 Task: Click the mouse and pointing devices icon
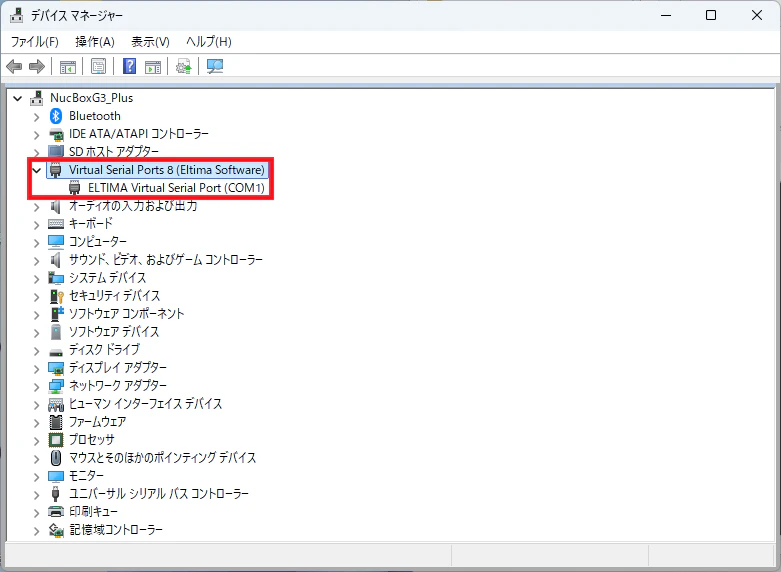56,457
